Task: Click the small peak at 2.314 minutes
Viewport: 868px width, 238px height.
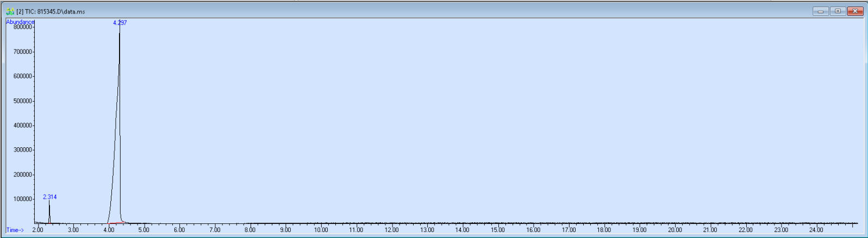Action: coord(49,212)
